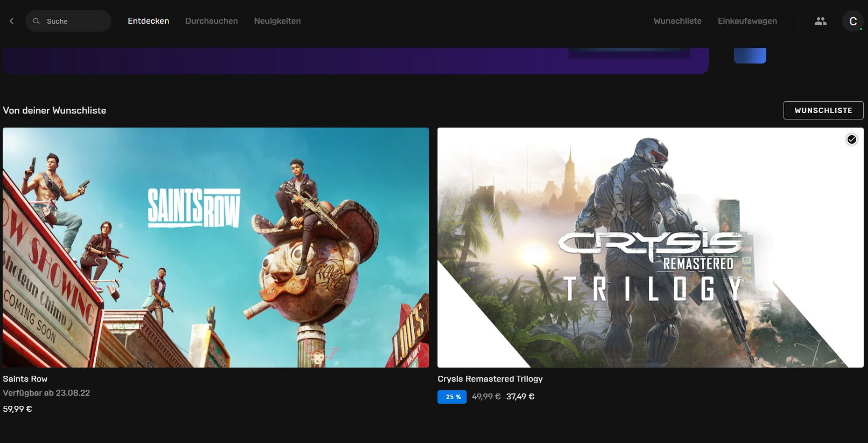Click the purple banner at the top

[x=355, y=61]
